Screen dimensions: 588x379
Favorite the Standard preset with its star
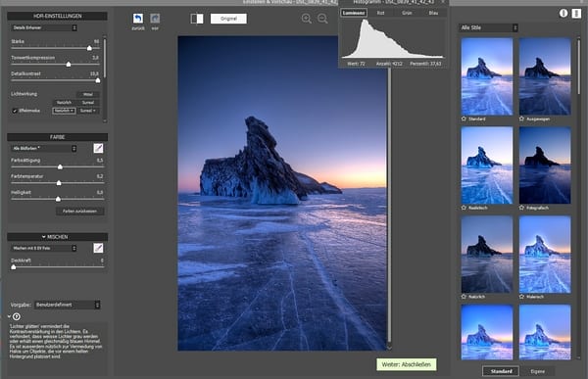pyautogui.click(x=464, y=118)
